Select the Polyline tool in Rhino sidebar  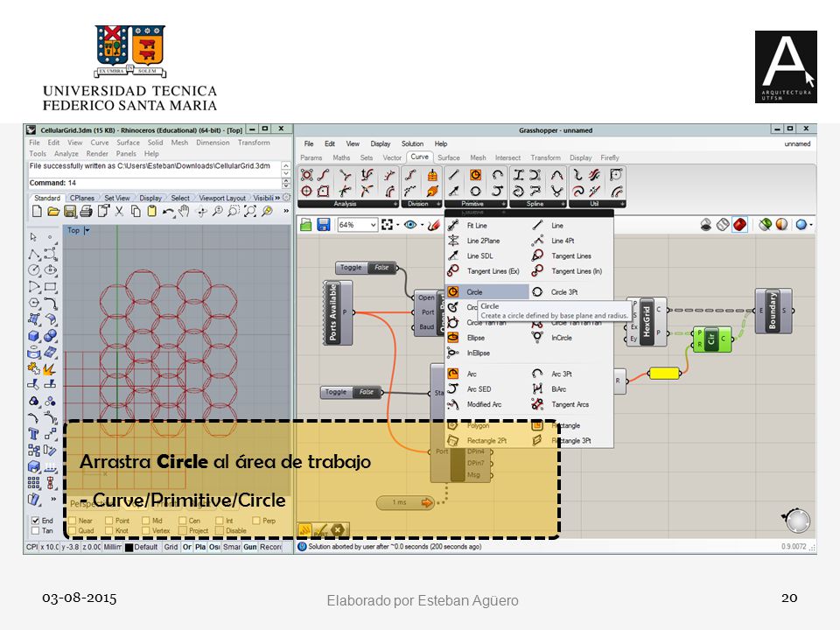pos(34,254)
